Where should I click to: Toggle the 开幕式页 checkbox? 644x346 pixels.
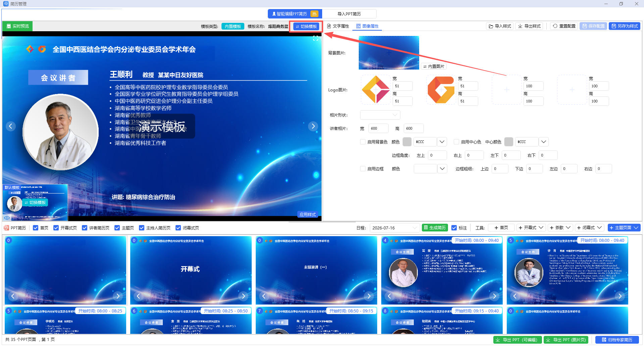56,228
